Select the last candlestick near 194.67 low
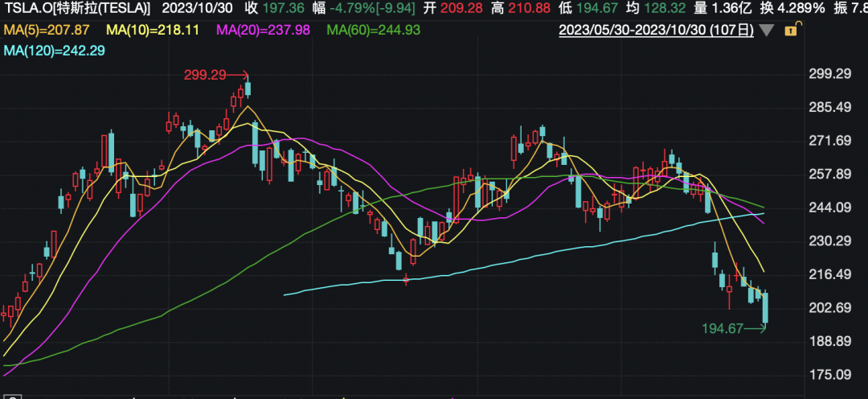The width and height of the screenshot is (868, 399). [766, 307]
